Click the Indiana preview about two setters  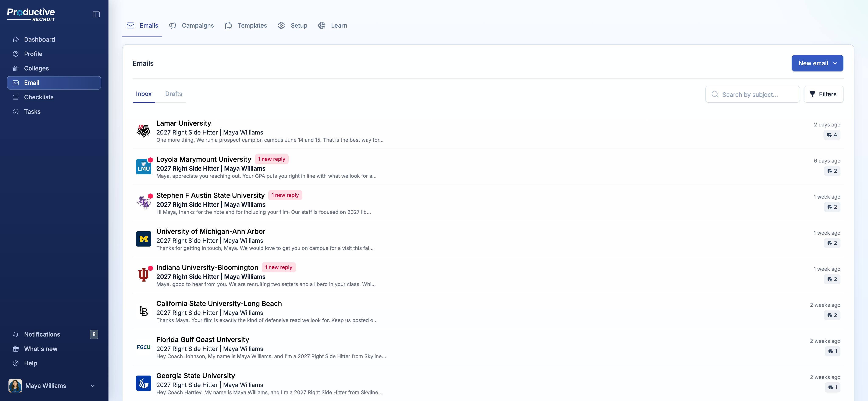(266, 284)
